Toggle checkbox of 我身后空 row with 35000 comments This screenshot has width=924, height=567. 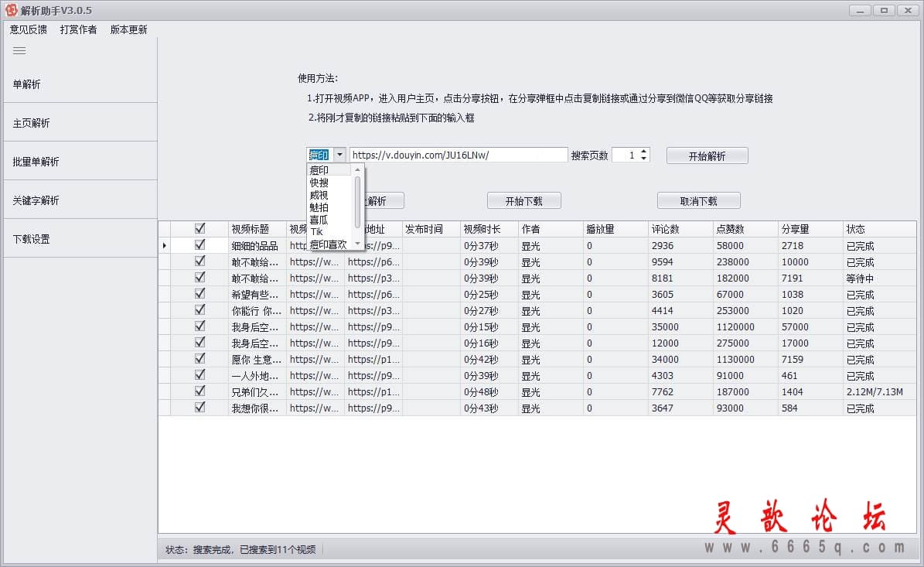[x=199, y=326]
